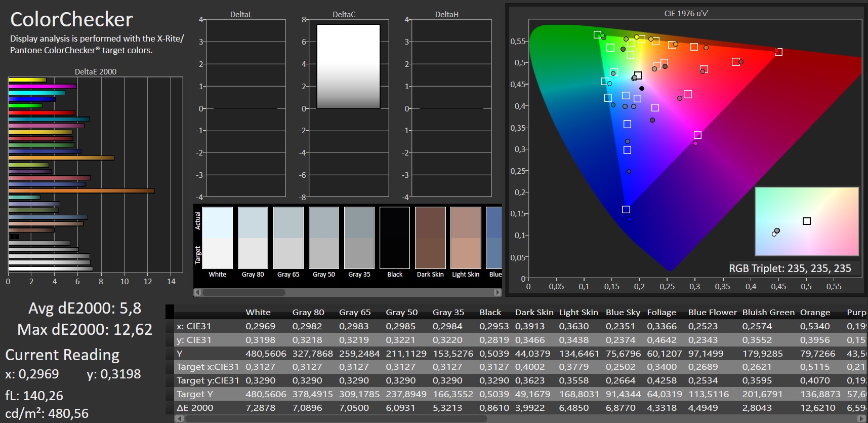This screenshot has width=868, height=423.
Task: Click the ΔE 2000 value 12,6210
Action: point(817,408)
